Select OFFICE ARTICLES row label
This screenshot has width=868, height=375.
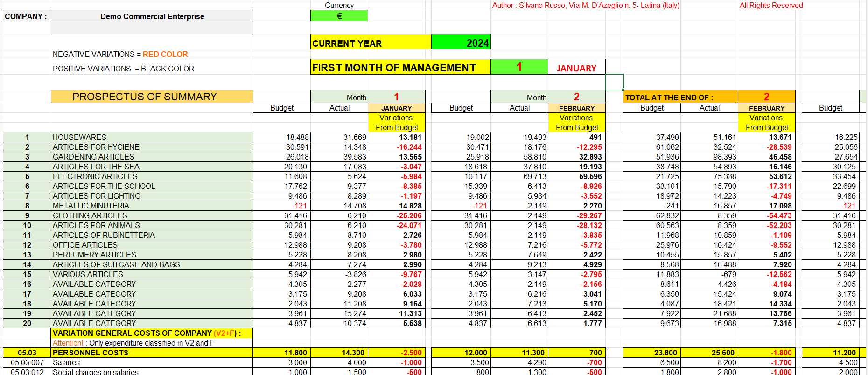click(x=152, y=245)
